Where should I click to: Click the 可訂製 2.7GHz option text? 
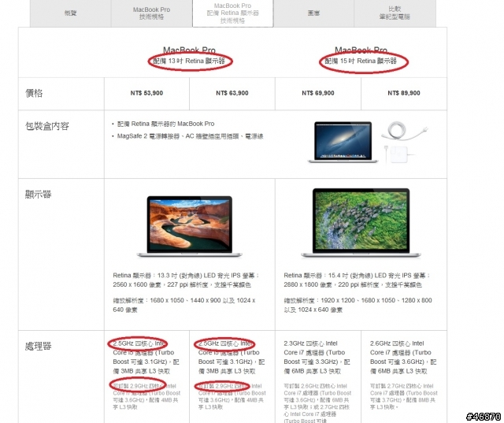[404, 396]
